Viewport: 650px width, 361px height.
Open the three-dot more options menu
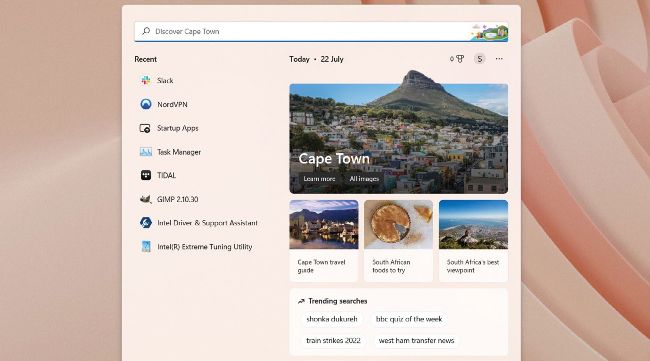(499, 59)
